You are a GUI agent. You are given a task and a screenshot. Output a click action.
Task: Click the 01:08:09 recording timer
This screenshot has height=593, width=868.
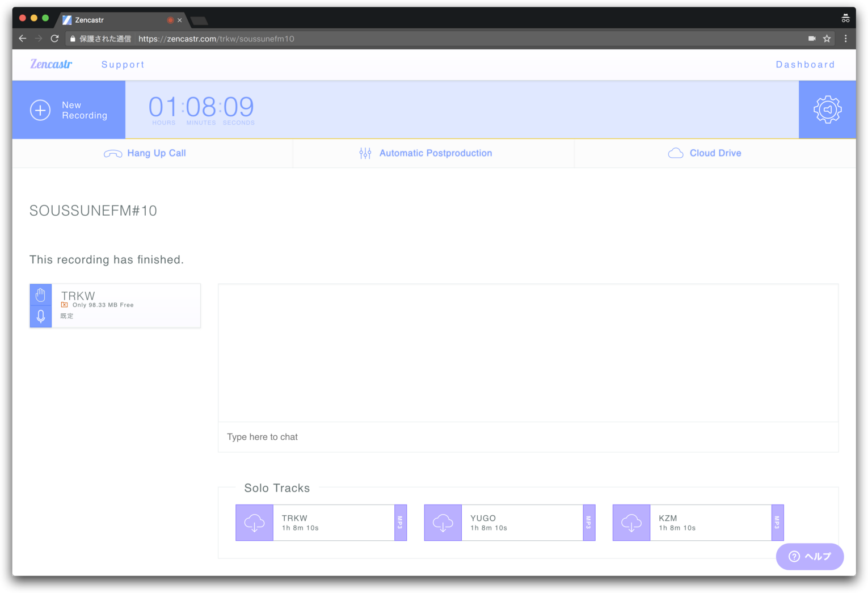coord(201,107)
